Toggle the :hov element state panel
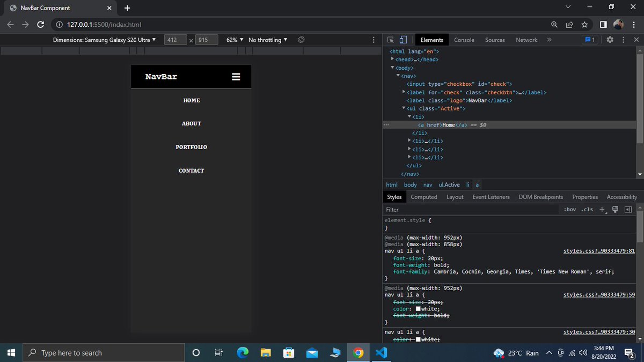644x362 pixels. (570, 210)
